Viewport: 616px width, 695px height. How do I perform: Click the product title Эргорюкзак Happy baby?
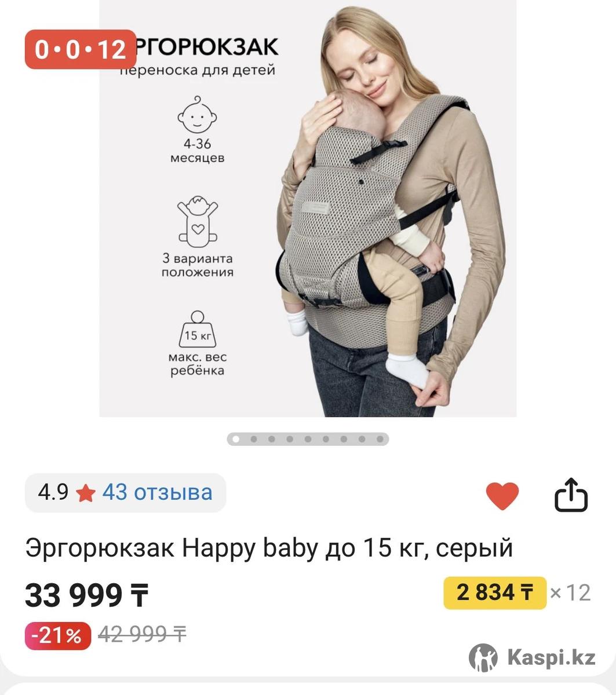coord(269,547)
